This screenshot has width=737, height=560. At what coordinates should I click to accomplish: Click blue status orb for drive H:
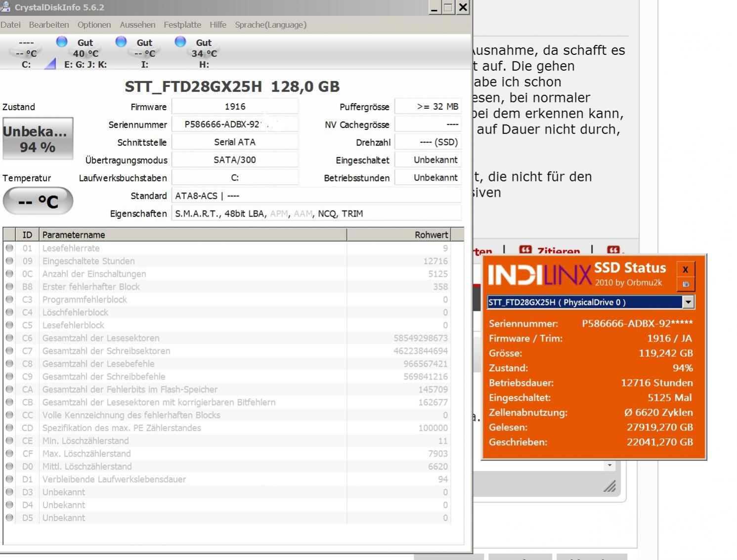(x=180, y=42)
